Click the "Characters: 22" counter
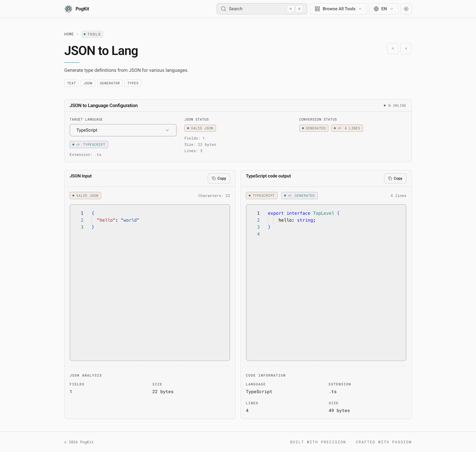Image resolution: width=476 pixels, height=452 pixels. pyautogui.click(x=214, y=196)
